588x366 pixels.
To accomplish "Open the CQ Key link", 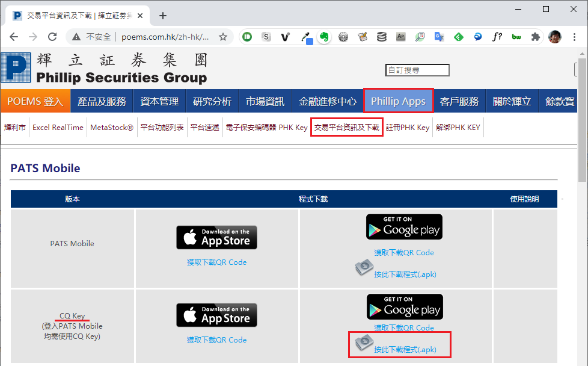I will coord(72,315).
